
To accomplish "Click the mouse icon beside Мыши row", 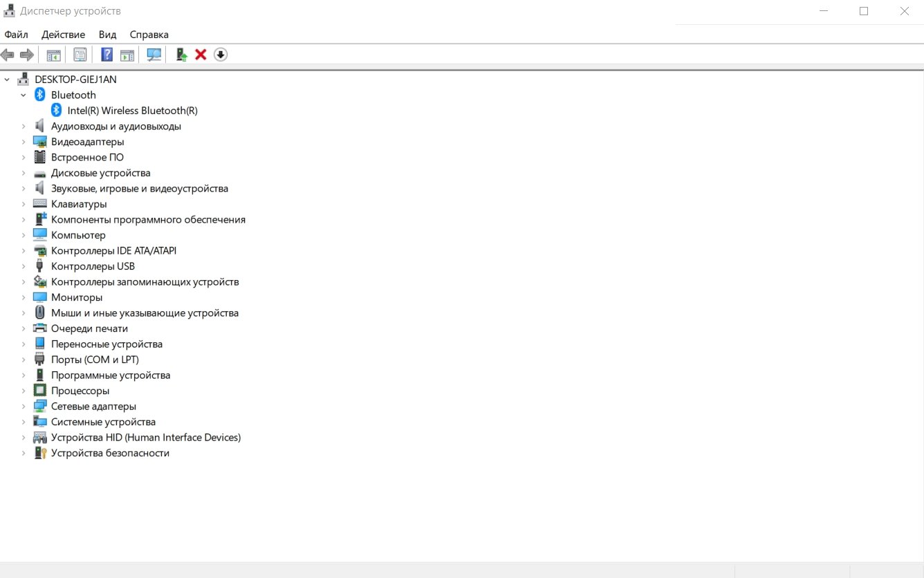I will tap(40, 313).
